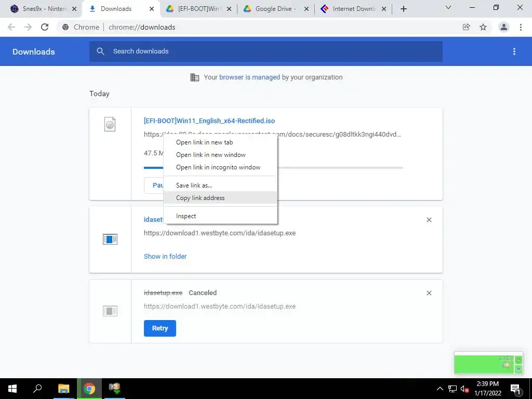Click the Search downloads field

click(266, 51)
